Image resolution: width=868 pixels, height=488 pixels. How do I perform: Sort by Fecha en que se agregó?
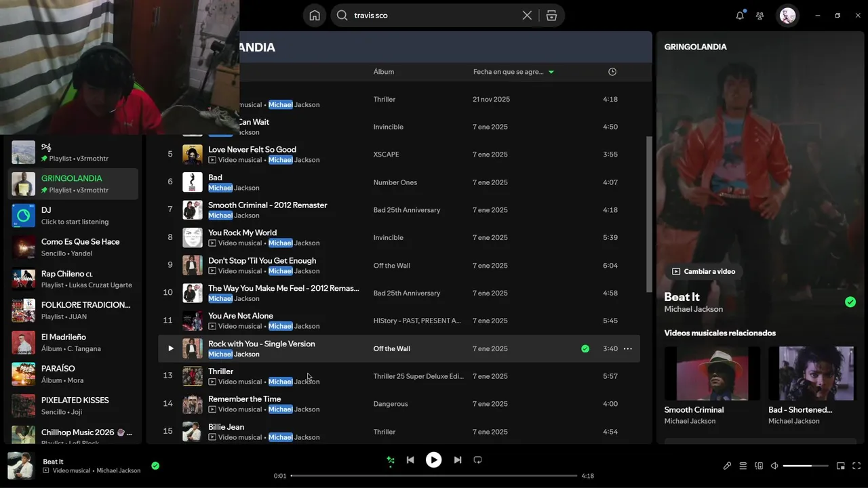coord(513,72)
